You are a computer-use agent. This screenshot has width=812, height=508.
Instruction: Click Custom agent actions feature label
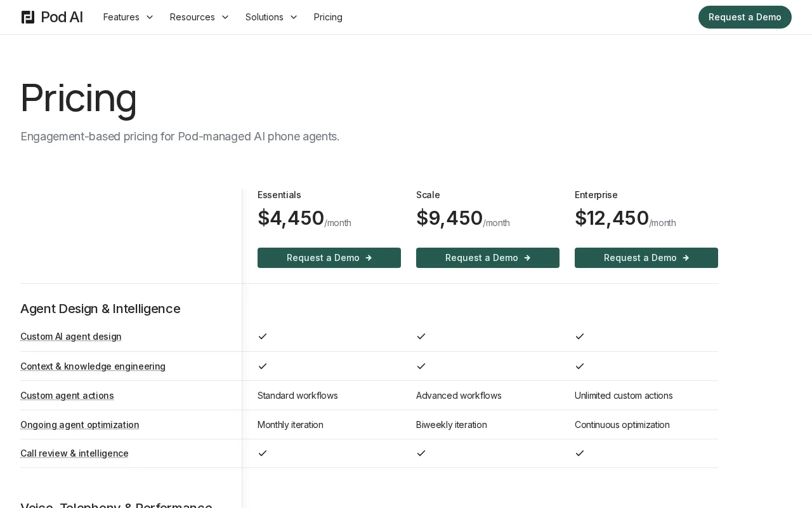click(67, 396)
